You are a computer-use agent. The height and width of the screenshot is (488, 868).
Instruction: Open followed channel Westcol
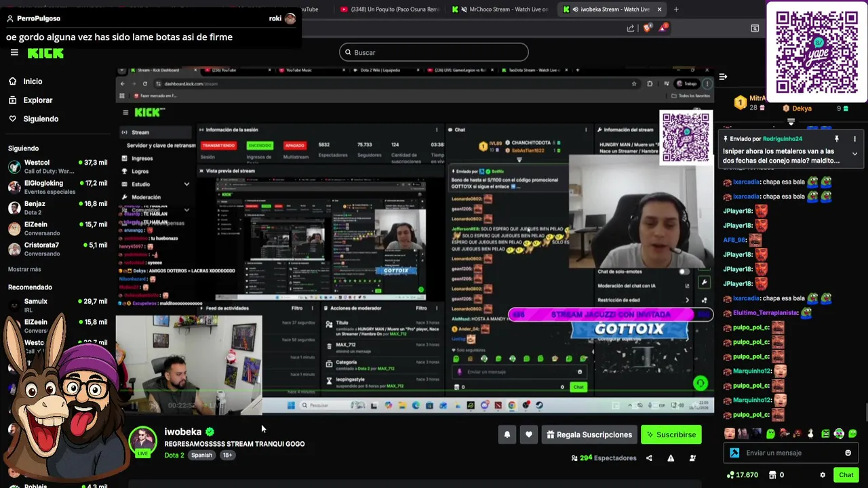pos(58,167)
